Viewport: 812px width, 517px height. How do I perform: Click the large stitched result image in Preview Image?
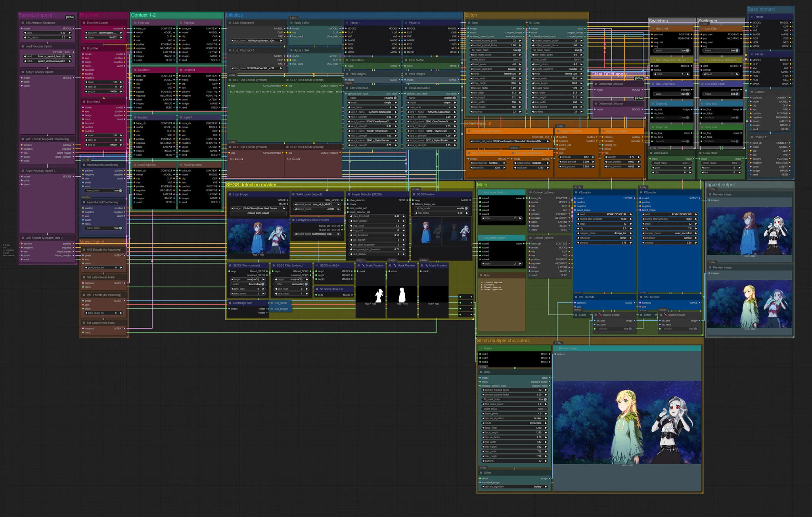(627, 423)
